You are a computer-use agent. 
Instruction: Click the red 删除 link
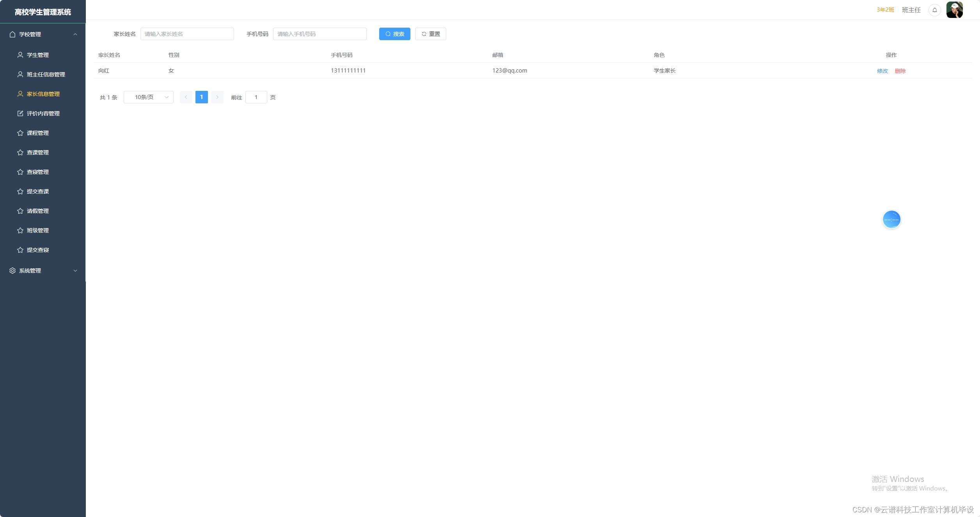tap(900, 71)
